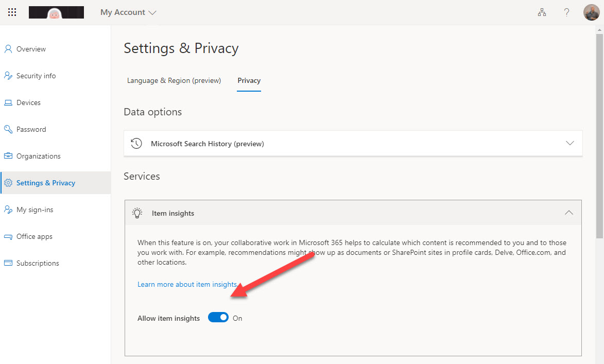Click the Overview person icon
604x364 pixels.
tap(8, 49)
